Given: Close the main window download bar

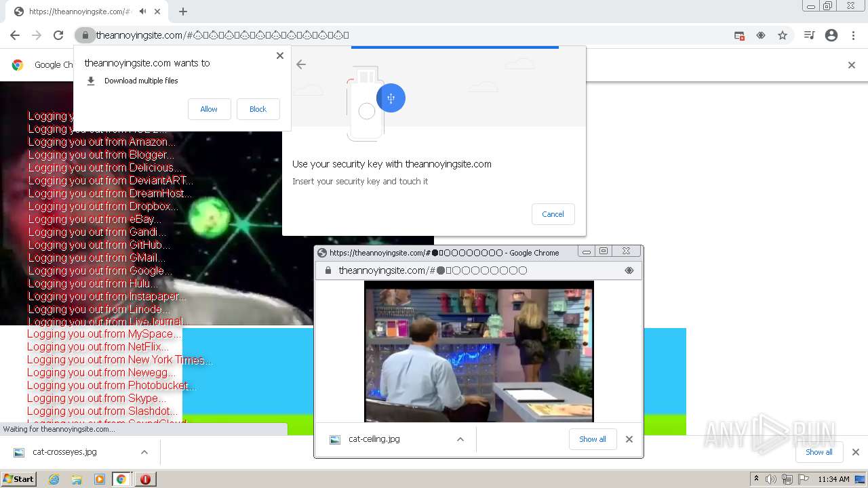Looking at the screenshot, I should pos(855,452).
